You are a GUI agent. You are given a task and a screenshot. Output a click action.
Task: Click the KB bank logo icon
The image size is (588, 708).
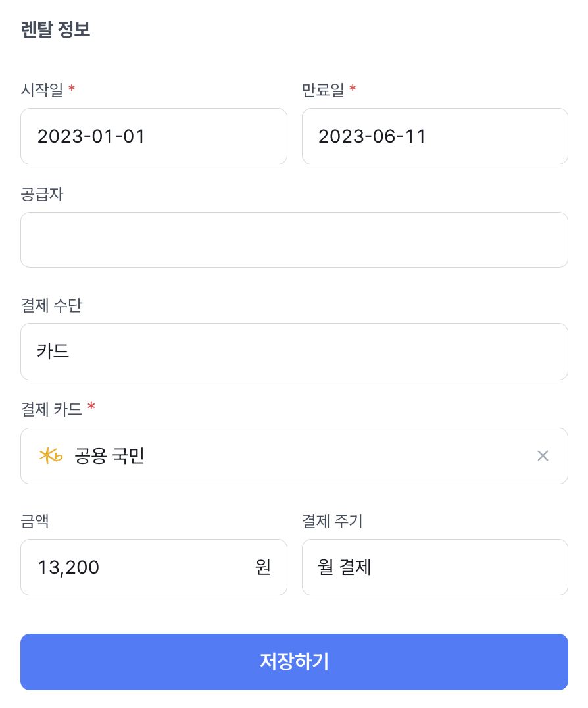click(51, 455)
